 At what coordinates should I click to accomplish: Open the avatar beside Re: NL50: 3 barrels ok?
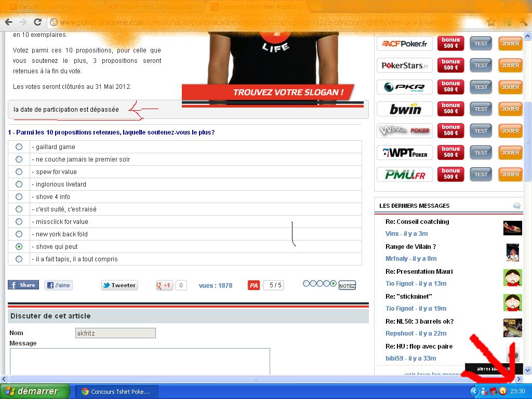point(512,328)
